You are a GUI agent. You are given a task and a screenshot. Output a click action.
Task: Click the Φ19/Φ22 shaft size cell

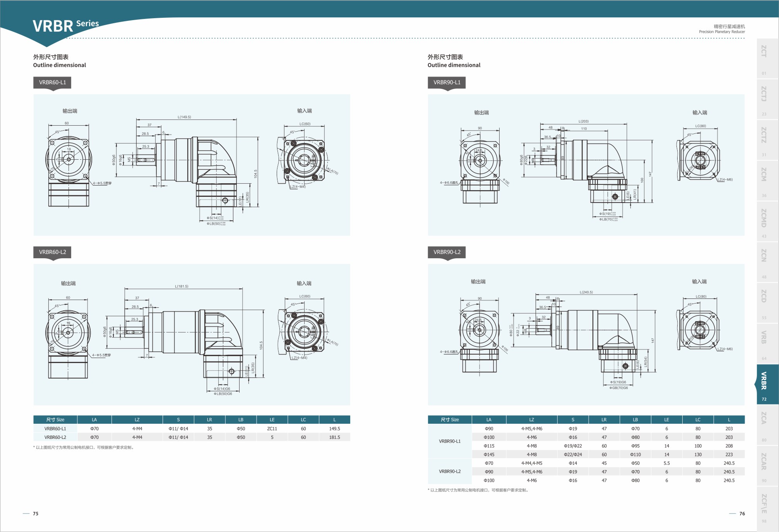tap(573, 446)
